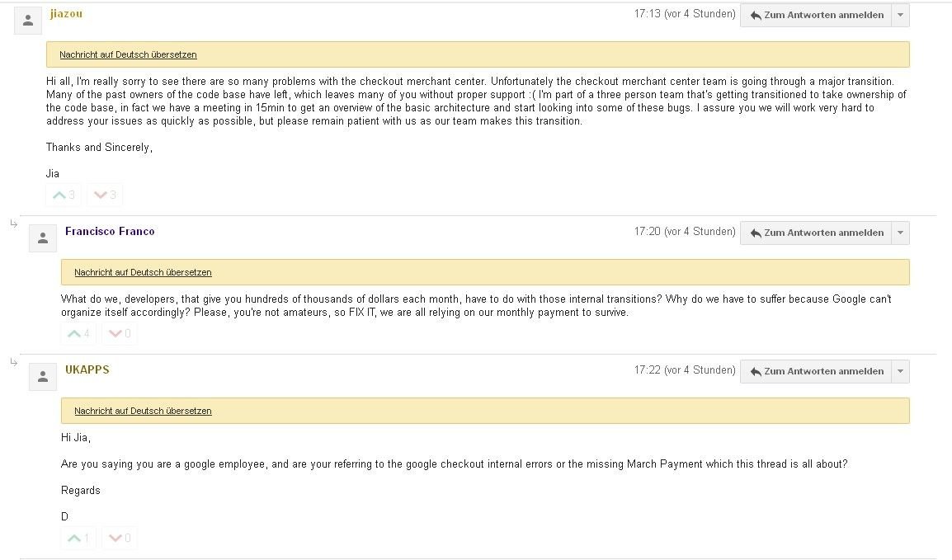Click UKAPPS's avatar icon
The image size is (952, 560).
pyautogui.click(x=43, y=377)
